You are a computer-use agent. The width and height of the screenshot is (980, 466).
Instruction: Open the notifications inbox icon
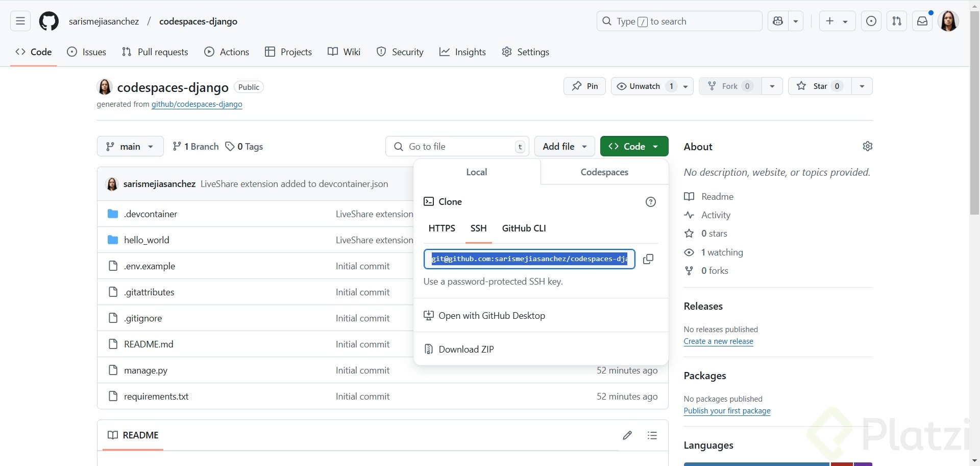(922, 21)
